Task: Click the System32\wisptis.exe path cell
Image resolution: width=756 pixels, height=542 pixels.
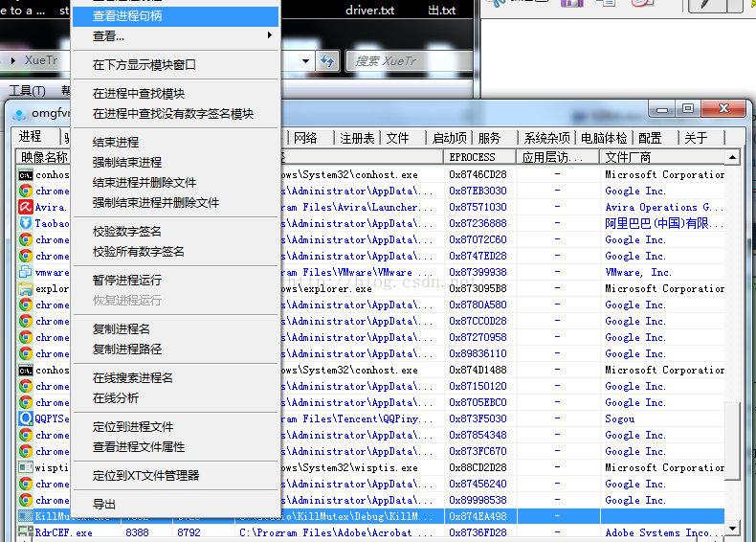Action: (362, 467)
